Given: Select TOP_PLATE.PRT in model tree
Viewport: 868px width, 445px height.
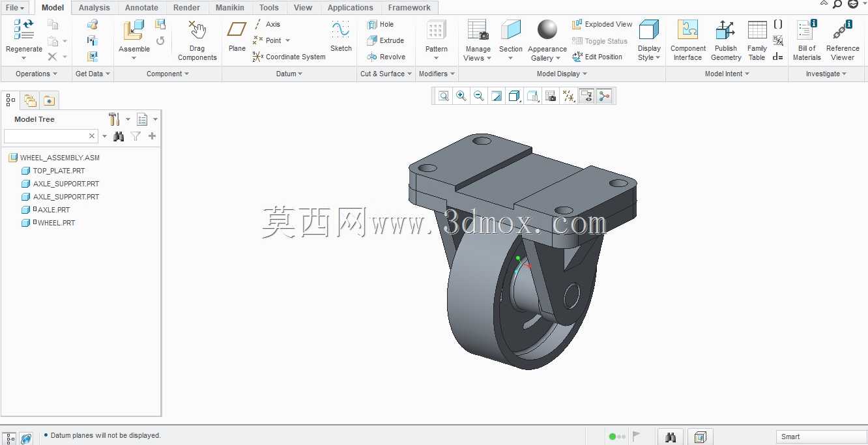Looking at the screenshot, I should (x=53, y=171).
